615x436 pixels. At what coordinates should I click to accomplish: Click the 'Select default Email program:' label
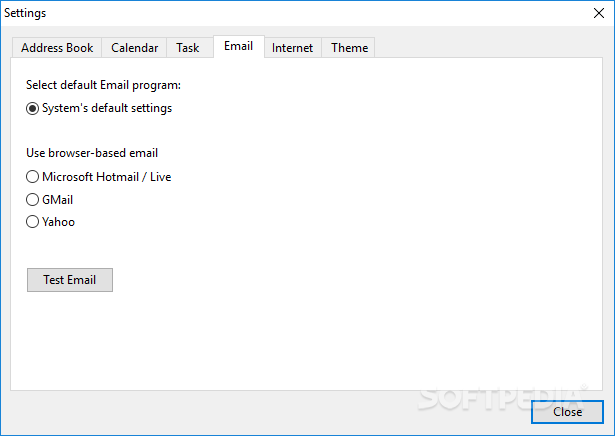pyautogui.click(x=104, y=85)
